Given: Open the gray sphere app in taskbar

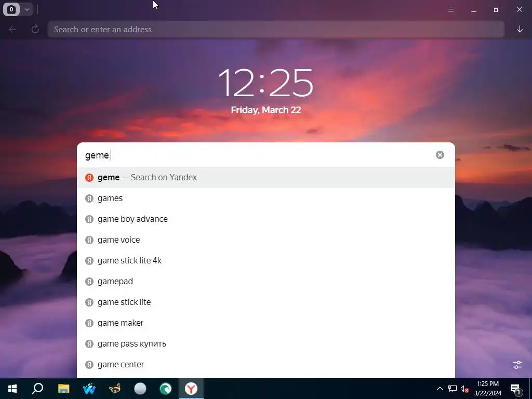Looking at the screenshot, I should pos(140,389).
